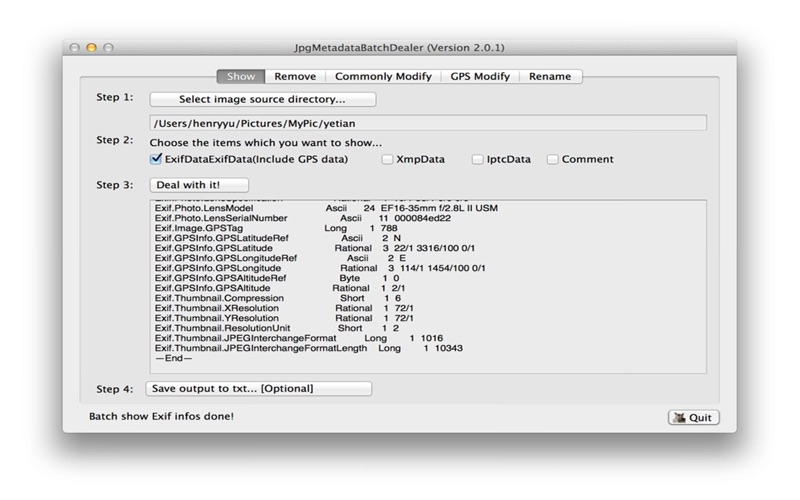
Task: Select the Exif.Photo.LensModel row
Action: coord(327,208)
